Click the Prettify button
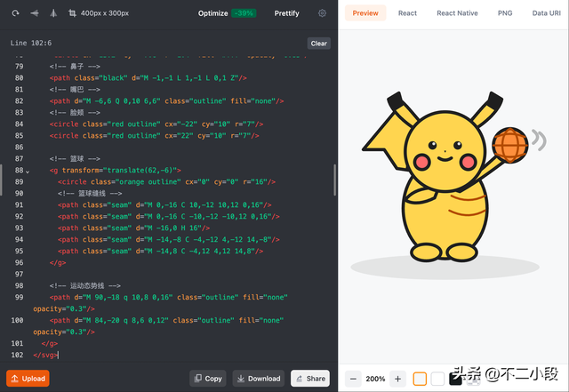 pyautogui.click(x=286, y=13)
